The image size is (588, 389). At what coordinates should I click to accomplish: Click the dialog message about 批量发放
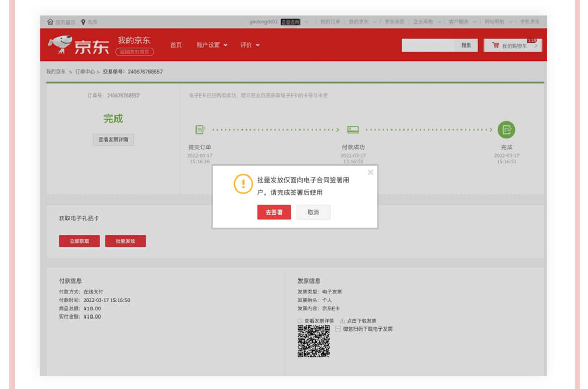click(303, 186)
